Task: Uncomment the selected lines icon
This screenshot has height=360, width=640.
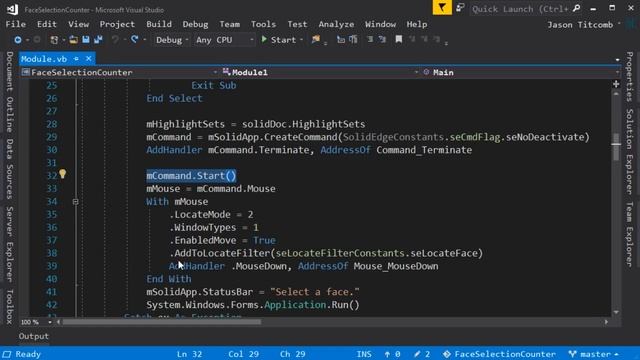Action: click(x=382, y=39)
